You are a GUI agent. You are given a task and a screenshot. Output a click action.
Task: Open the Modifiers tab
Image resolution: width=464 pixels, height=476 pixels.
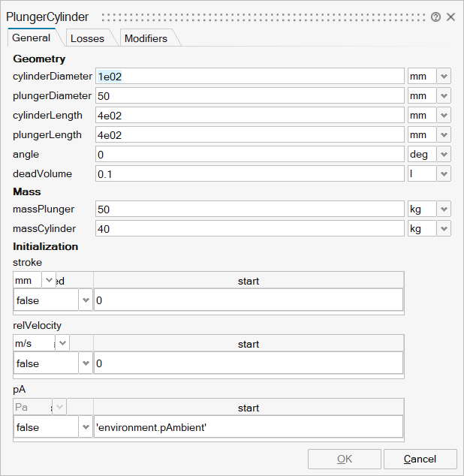[x=146, y=38]
